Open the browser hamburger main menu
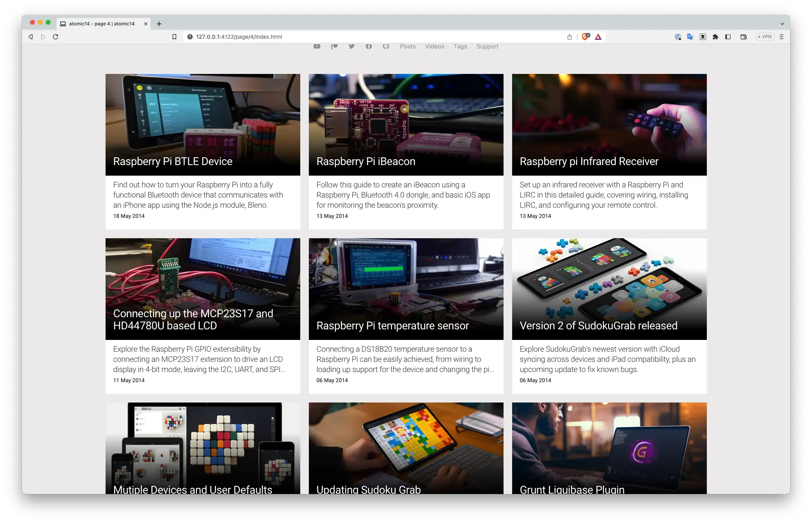The image size is (812, 523). (x=782, y=37)
